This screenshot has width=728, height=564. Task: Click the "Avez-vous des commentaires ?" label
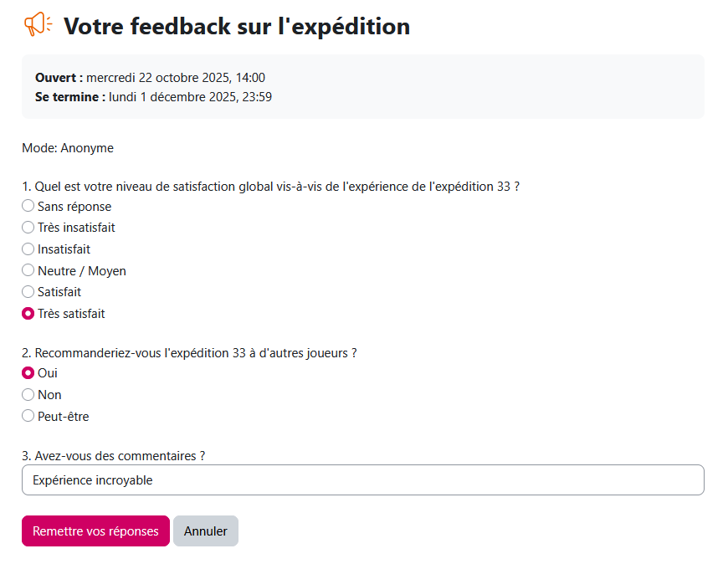[x=114, y=456]
